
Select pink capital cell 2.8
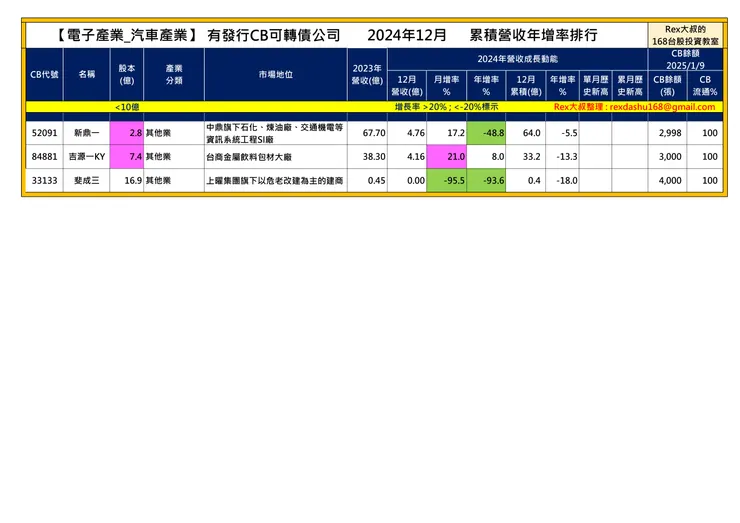(x=126, y=133)
